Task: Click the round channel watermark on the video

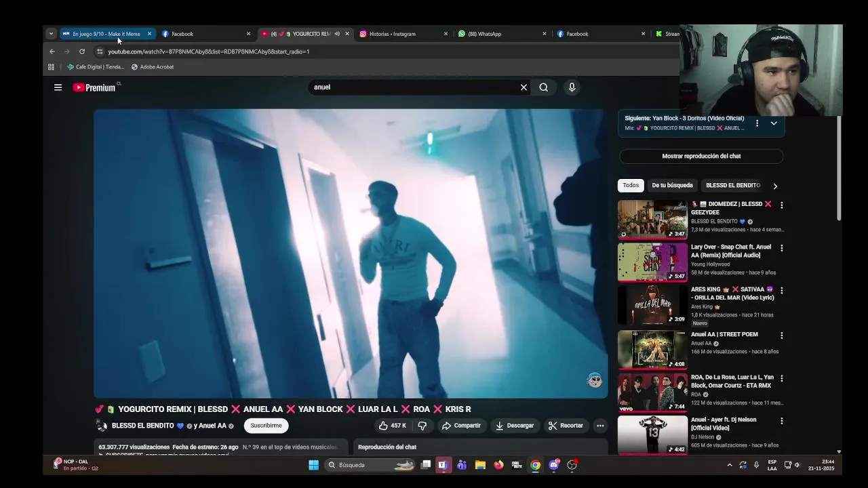Action: [595, 380]
